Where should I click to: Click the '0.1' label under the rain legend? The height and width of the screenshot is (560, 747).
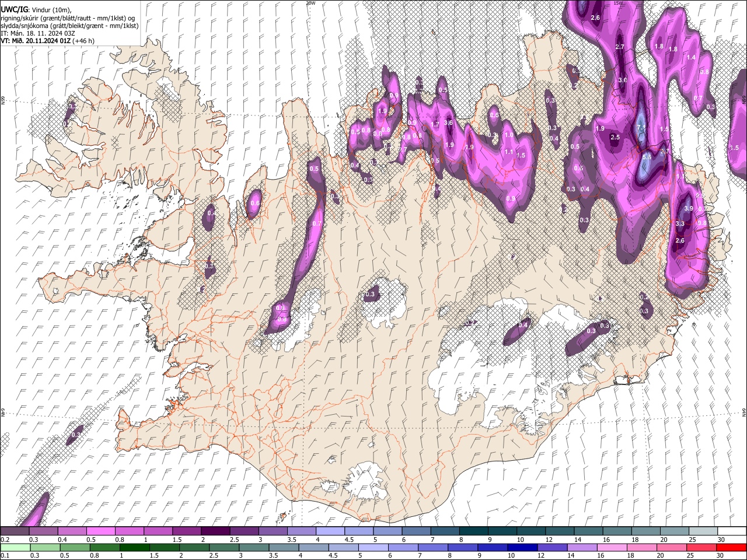point(4,556)
